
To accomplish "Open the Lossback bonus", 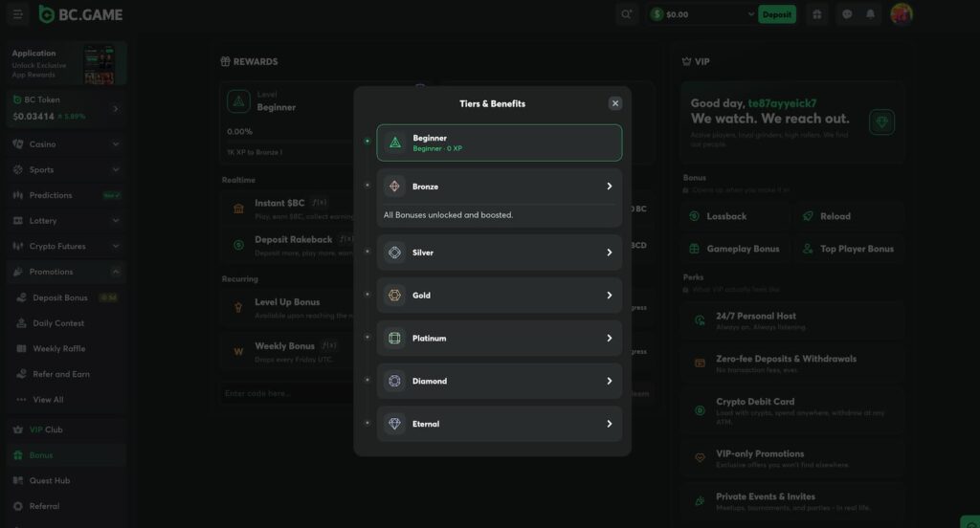I will (736, 216).
